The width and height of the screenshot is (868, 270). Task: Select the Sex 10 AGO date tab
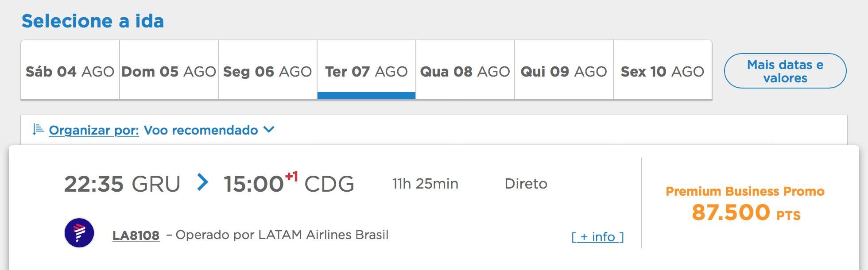pos(663,70)
